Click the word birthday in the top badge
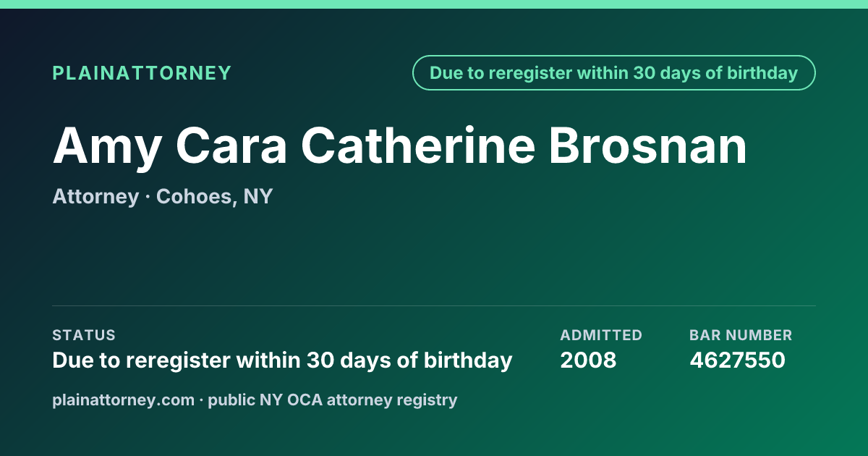The image size is (868, 456). tap(762, 73)
